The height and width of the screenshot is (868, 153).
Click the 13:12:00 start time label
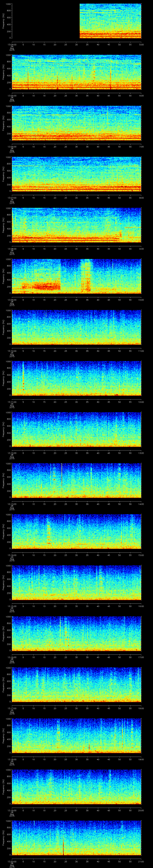coord(12,453)
